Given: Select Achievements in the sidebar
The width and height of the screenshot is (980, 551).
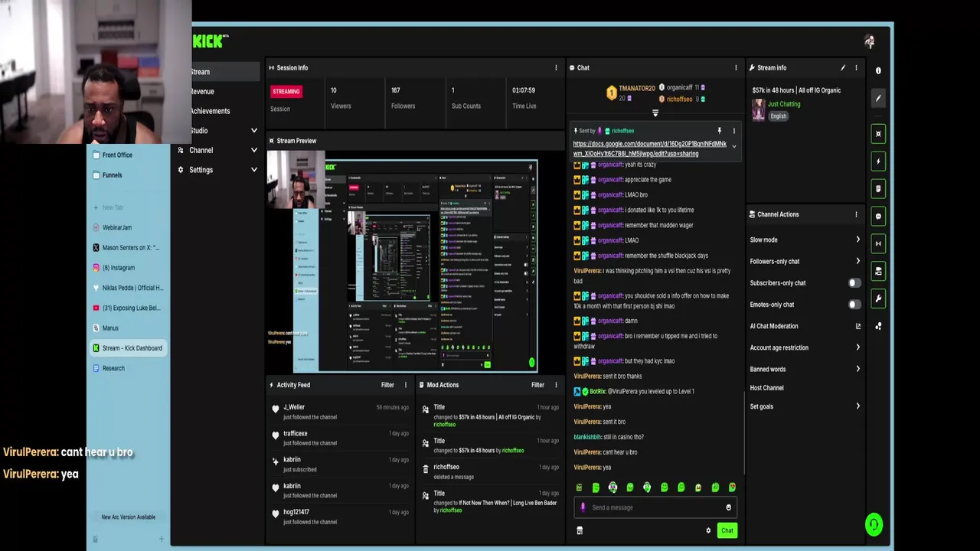Looking at the screenshot, I should tap(210, 111).
